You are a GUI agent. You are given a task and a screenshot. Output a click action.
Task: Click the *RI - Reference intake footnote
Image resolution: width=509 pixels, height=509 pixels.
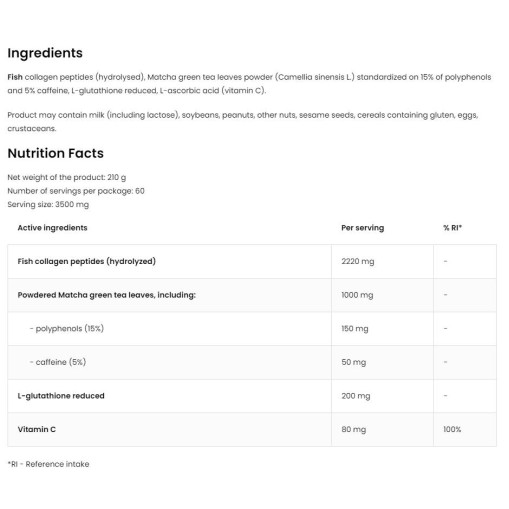(48, 464)
